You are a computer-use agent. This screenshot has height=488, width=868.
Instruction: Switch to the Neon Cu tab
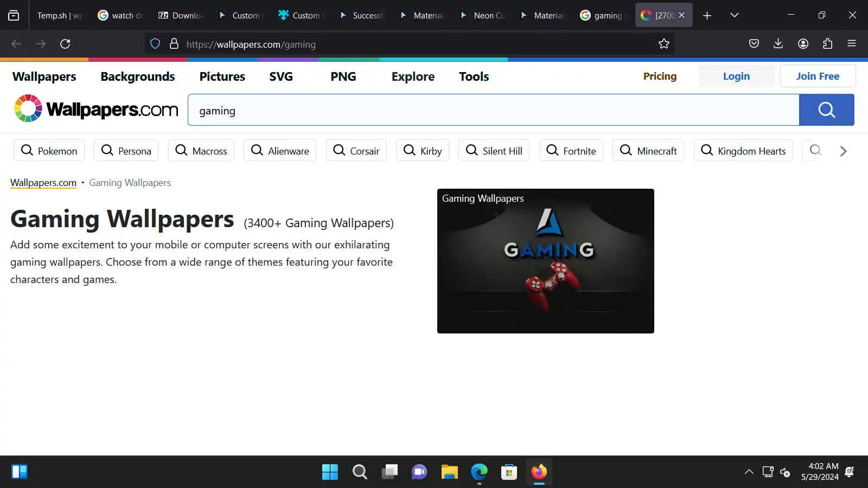pyautogui.click(x=483, y=15)
